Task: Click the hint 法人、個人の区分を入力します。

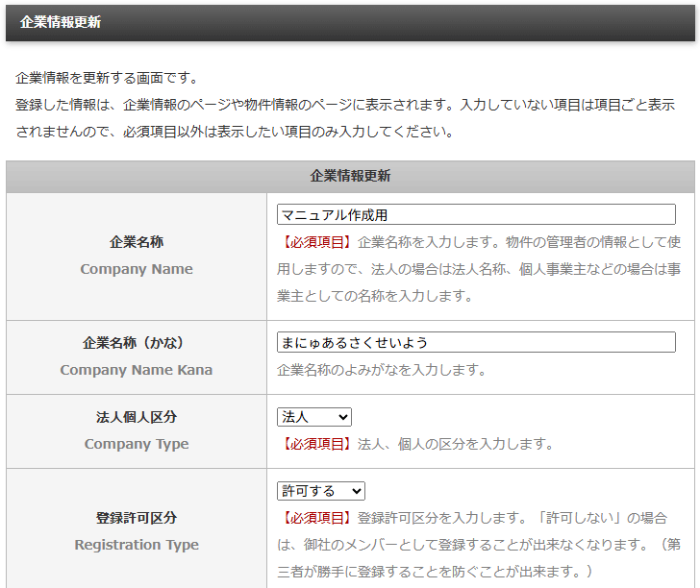Action: click(x=456, y=444)
